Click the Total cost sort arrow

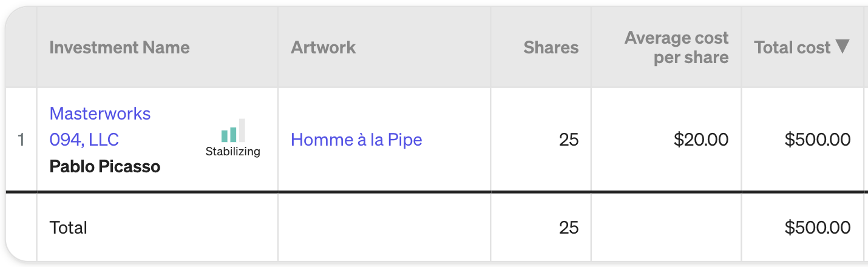pos(842,46)
